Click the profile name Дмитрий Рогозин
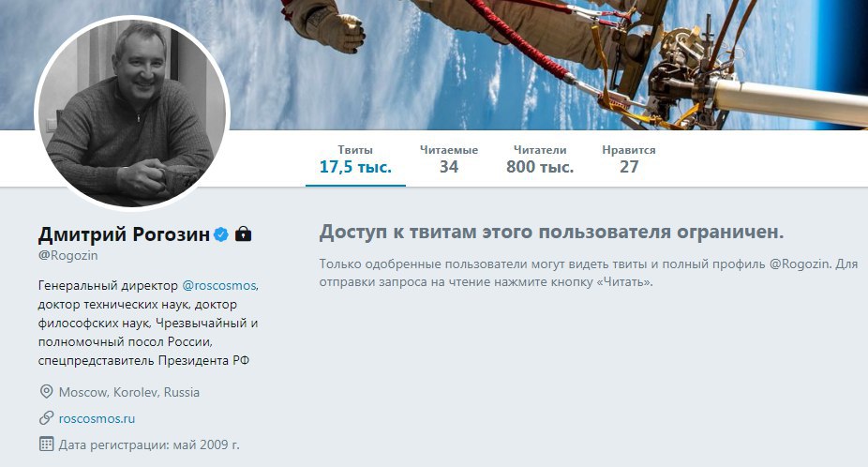 click(x=124, y=234)
